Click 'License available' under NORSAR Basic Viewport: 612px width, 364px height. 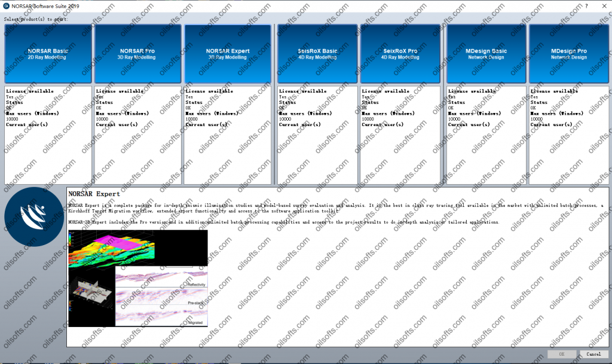coord(30,91)
